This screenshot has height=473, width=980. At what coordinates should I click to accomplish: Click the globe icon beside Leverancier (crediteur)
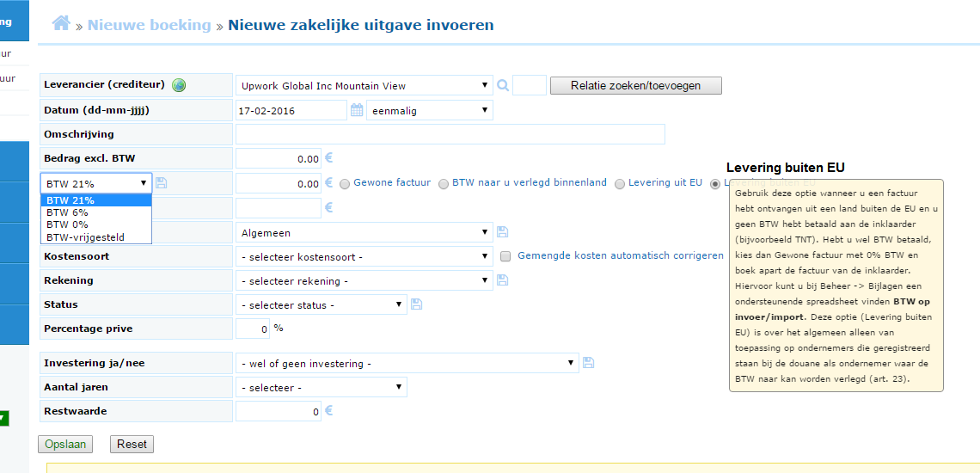point(179,85)
